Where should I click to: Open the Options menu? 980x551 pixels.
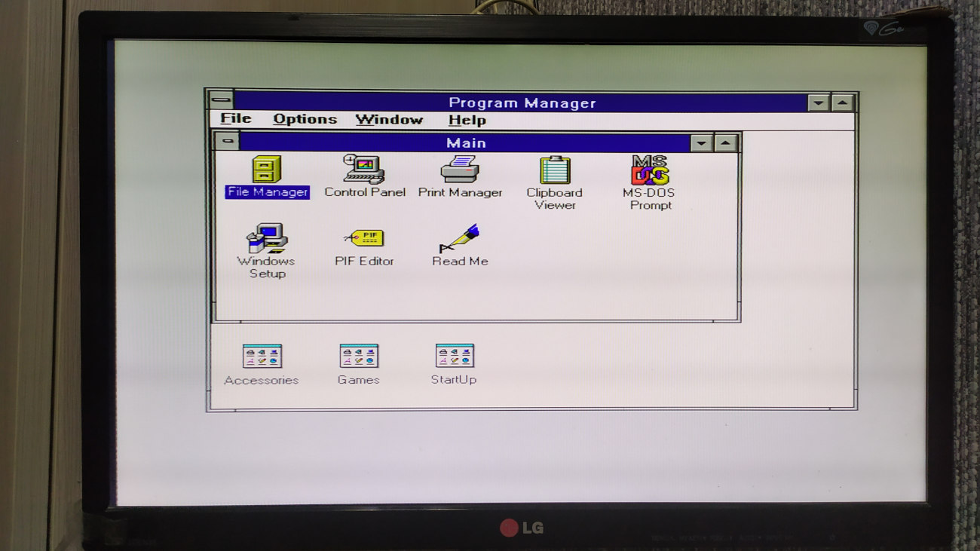tap(305, 119)
